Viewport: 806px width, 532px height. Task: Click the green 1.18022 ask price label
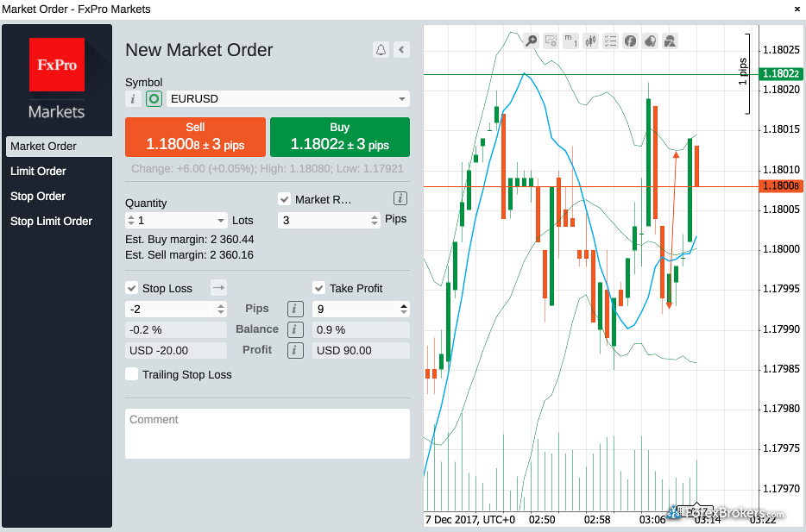pos(781,73)
